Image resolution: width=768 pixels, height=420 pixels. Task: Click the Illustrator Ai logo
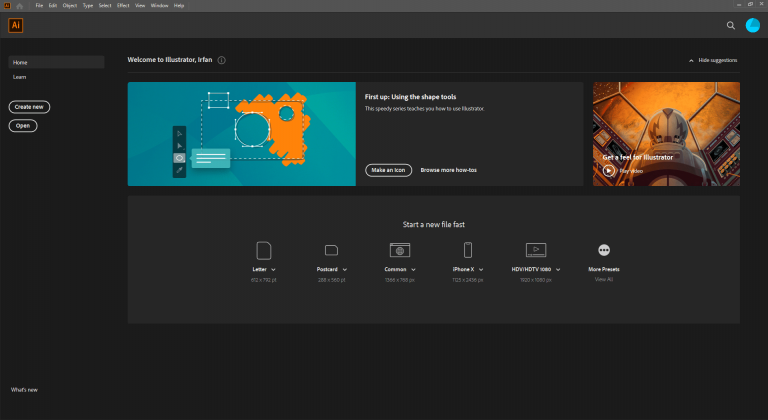pos(16,25)
